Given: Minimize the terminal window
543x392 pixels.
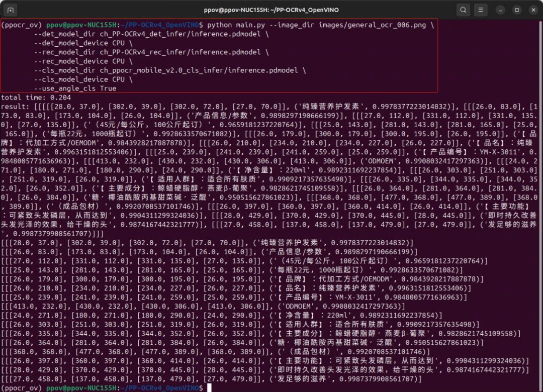Looking at the screenshot, I should coord(499,10).
